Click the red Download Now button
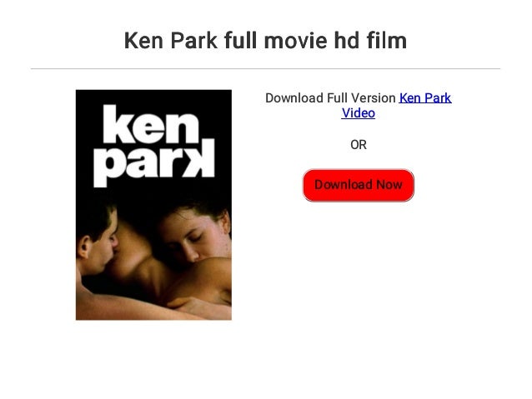532x399 pixels. (359, 186)
